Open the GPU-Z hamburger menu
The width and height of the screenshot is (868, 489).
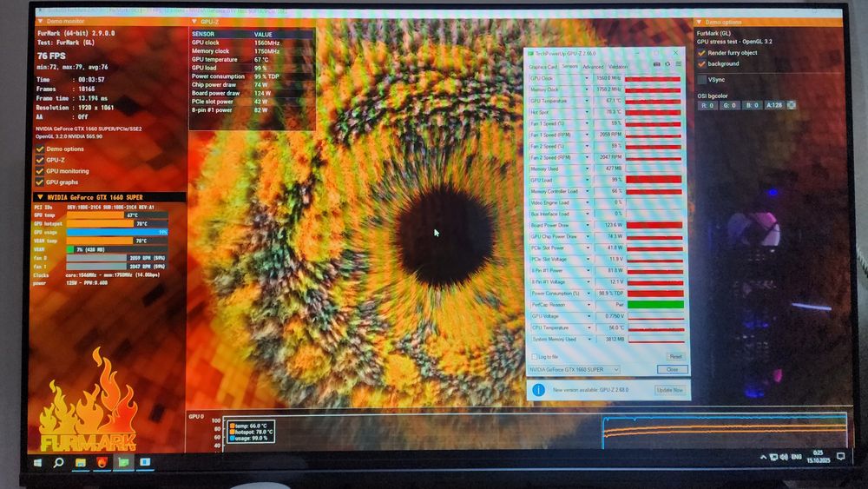coord(678,65)
